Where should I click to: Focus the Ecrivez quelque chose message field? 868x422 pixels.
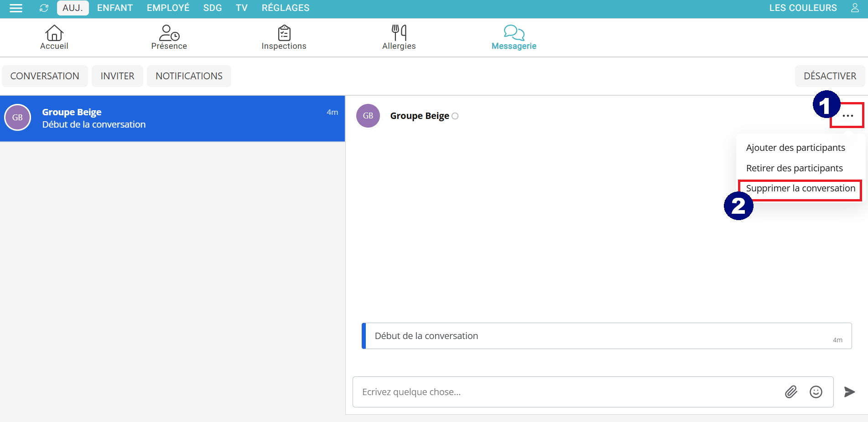coord(566,392)
